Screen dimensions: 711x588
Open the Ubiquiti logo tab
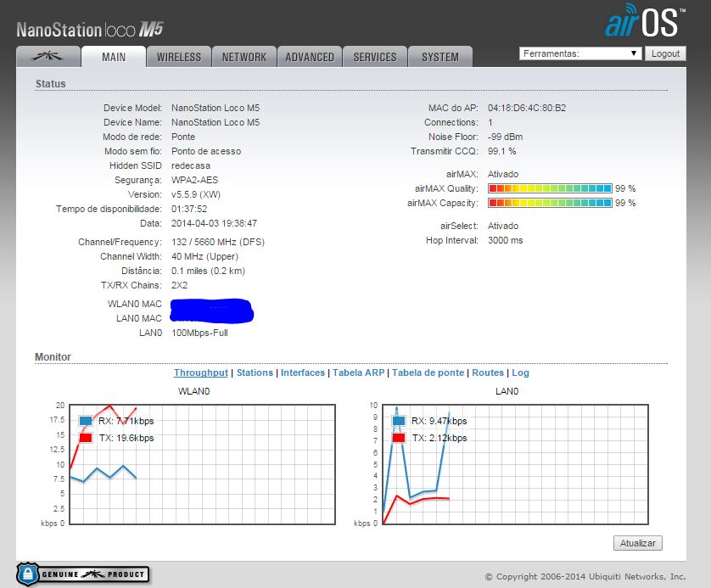(48, 57)
